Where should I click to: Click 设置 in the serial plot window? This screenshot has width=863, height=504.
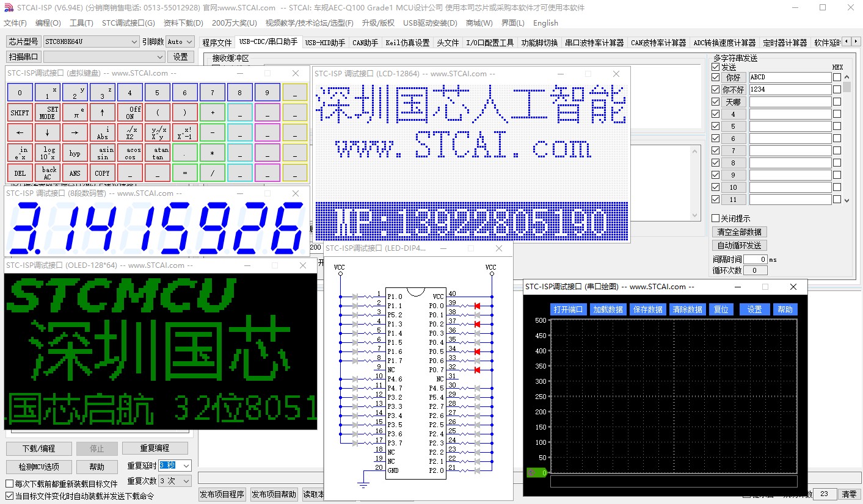click(x=754, y=309)
